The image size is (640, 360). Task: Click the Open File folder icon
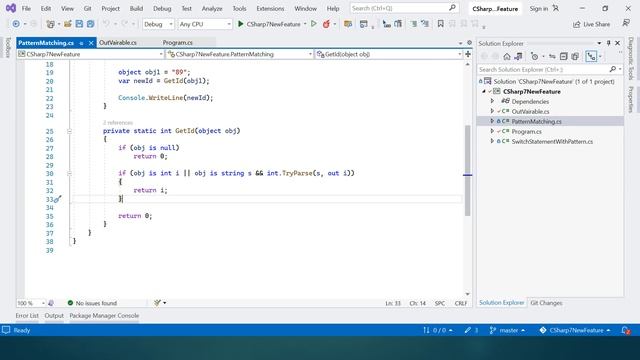pyautogui.click(x=68, y=24)
